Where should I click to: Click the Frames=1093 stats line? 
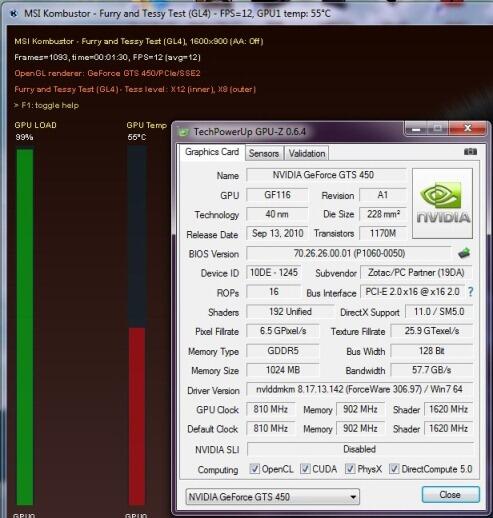point(107,57)
